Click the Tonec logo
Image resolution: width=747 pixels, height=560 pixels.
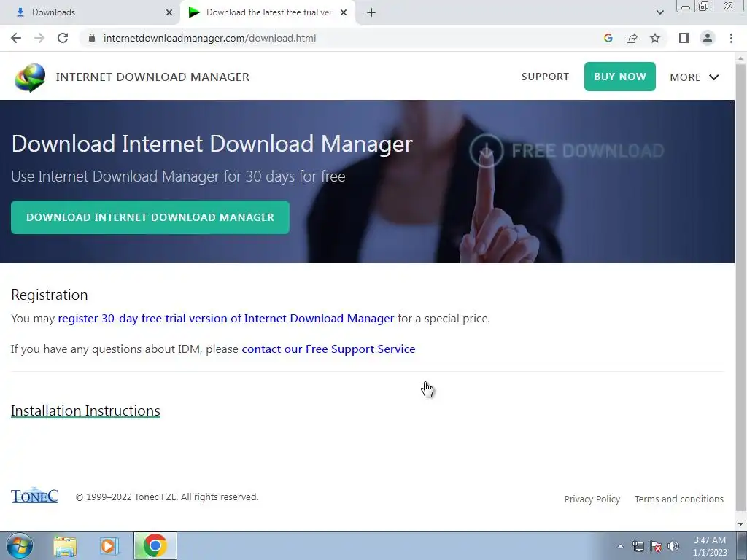(x=34, y=495)
